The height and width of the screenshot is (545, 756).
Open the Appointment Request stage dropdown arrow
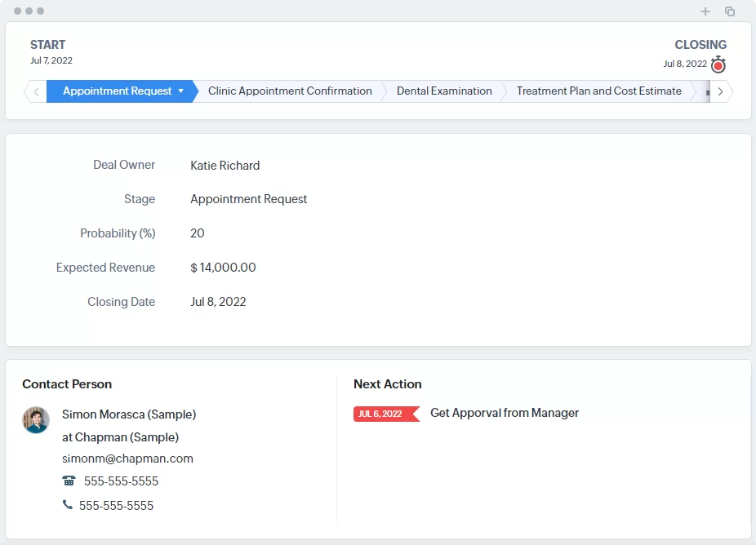pyautogui.click(x=180, y=91)
